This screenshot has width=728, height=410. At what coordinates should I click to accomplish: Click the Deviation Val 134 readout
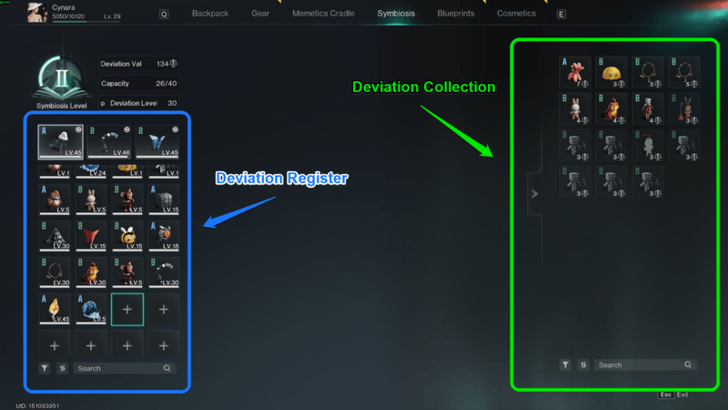(x=139, y=64)
